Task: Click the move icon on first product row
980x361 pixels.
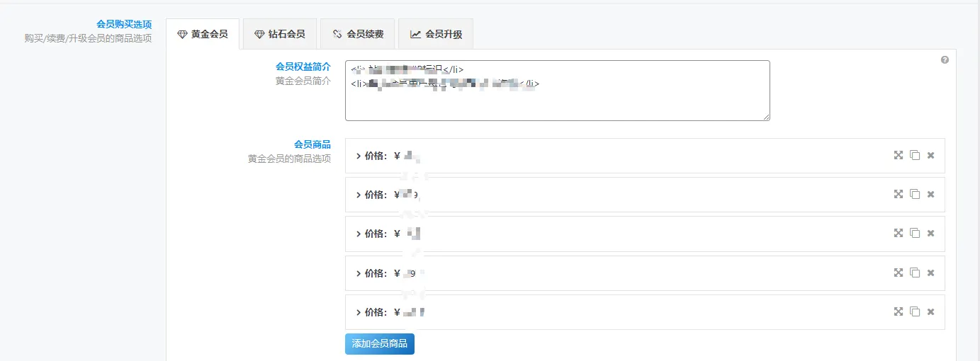Action: [x=898, y=155]
